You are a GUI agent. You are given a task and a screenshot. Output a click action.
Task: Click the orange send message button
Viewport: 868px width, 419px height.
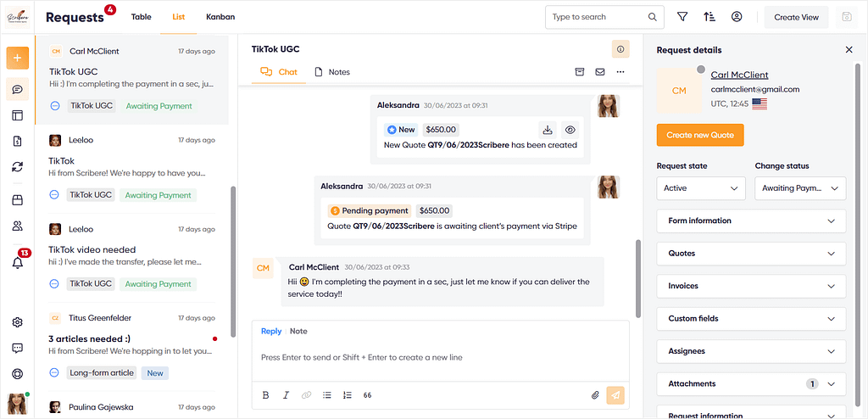(615, 395)
